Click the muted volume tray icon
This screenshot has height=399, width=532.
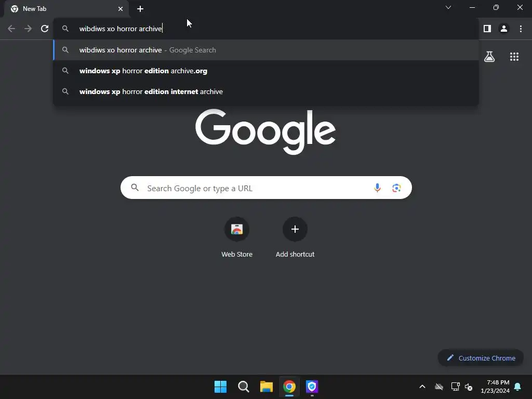coord(469,387)
